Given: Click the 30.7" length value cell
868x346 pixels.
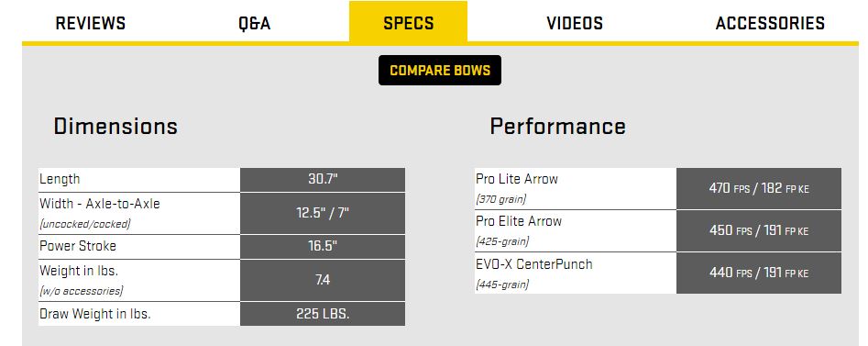Looking at the screenshot, I should click(323, 180).
